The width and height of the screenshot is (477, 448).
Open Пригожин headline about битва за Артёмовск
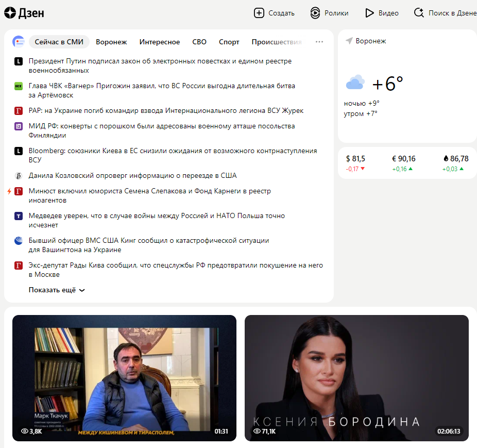click(x=162, y=90)
